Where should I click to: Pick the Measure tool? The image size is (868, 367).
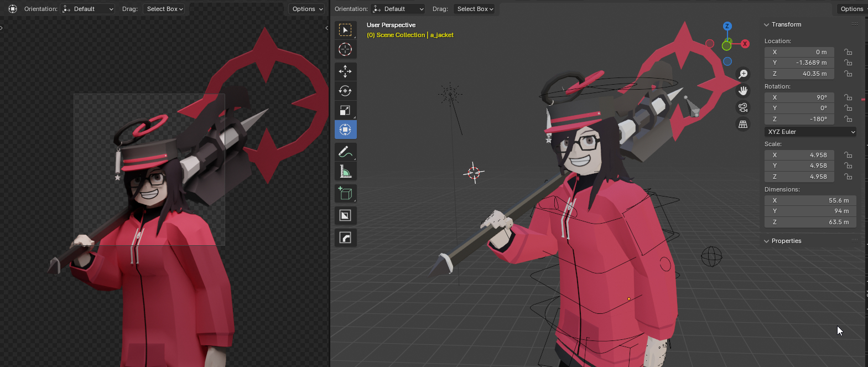345,172
